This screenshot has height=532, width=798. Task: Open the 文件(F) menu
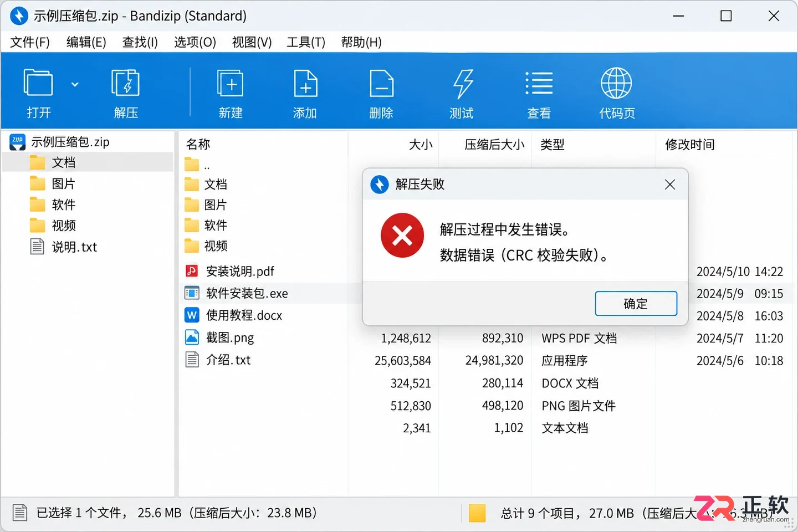pyautogui.click(x=30, y=42)
